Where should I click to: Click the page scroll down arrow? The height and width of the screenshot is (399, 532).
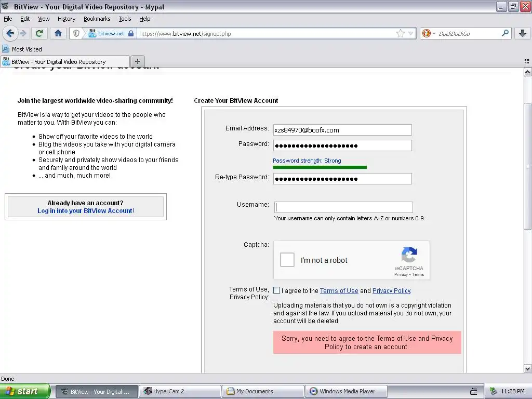tap(527, 368)
